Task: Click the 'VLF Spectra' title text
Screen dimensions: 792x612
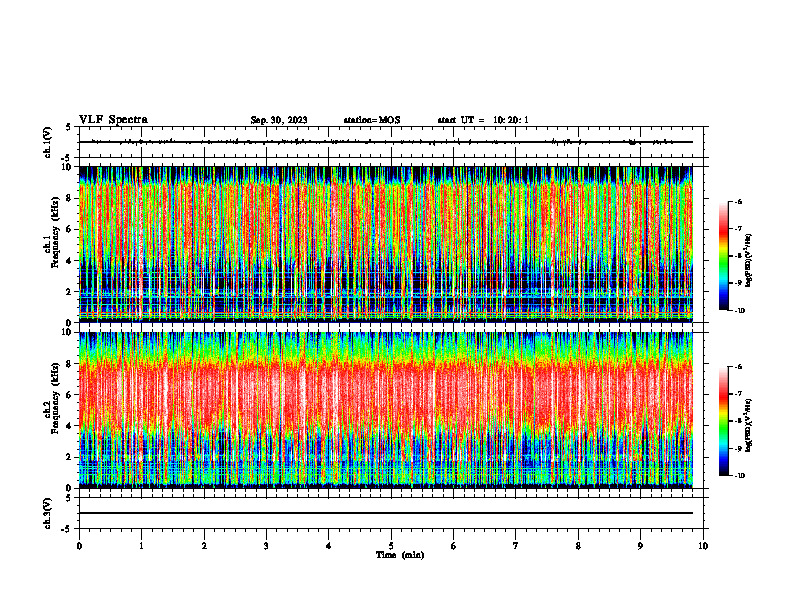Action: 113,120
